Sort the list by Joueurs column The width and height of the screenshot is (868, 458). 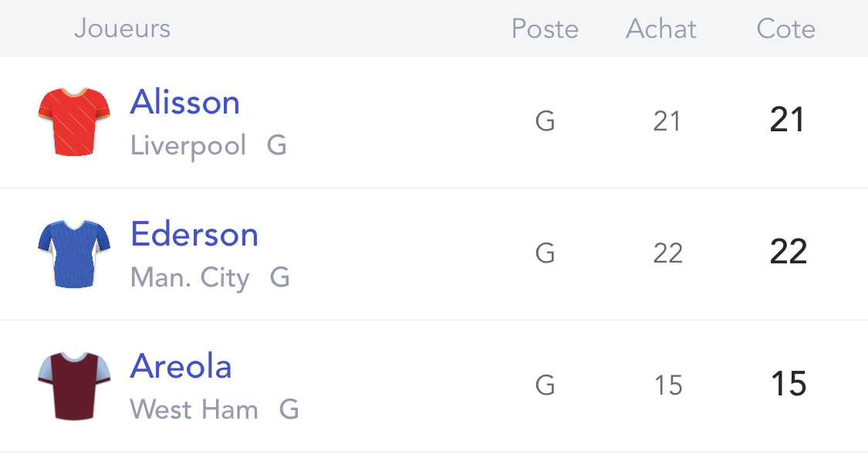tap(123, 29)
